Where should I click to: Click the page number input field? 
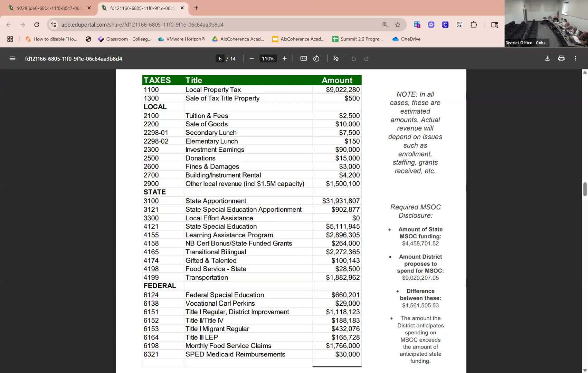coord(220,59)
